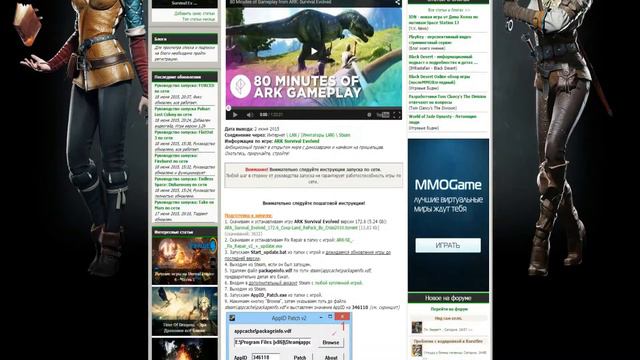Click the 'Топ статьи месяца' link
The width and height of the screenshot is (640, 360).
[x=198, y=19]
